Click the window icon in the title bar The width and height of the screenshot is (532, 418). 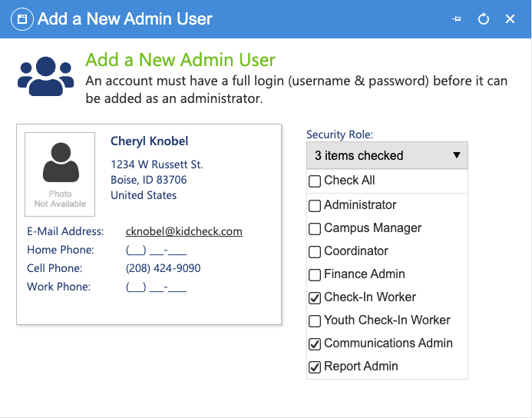(22, 19)
